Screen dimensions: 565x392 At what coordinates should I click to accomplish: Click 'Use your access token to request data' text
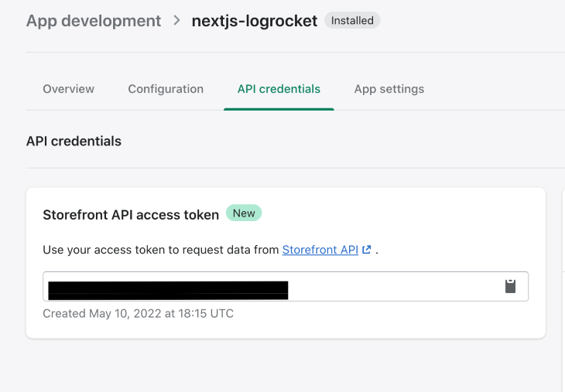click(x=161, y=250)
